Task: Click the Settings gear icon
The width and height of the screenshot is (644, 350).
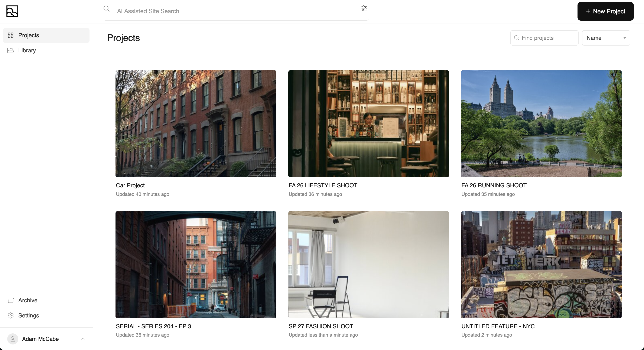Action: (10, 316)
